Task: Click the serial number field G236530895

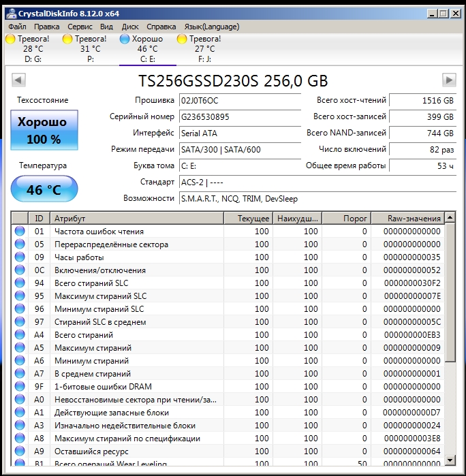Action: [240, 117]
